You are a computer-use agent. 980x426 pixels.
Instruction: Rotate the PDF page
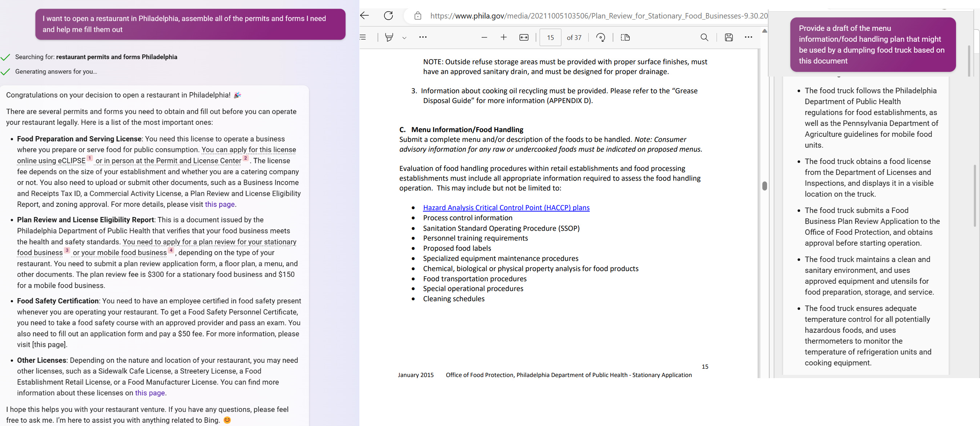(x=601, y=37)
